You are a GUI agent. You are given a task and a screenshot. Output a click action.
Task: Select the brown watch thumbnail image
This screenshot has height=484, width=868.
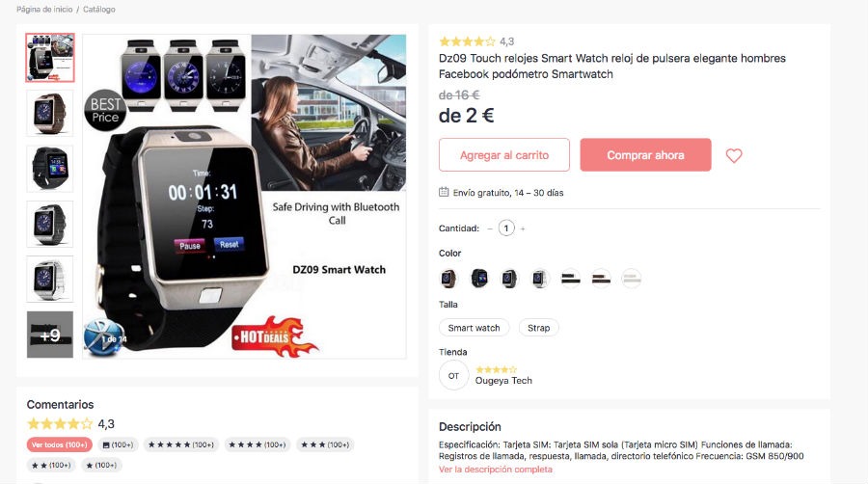click(x=50, y=114)
